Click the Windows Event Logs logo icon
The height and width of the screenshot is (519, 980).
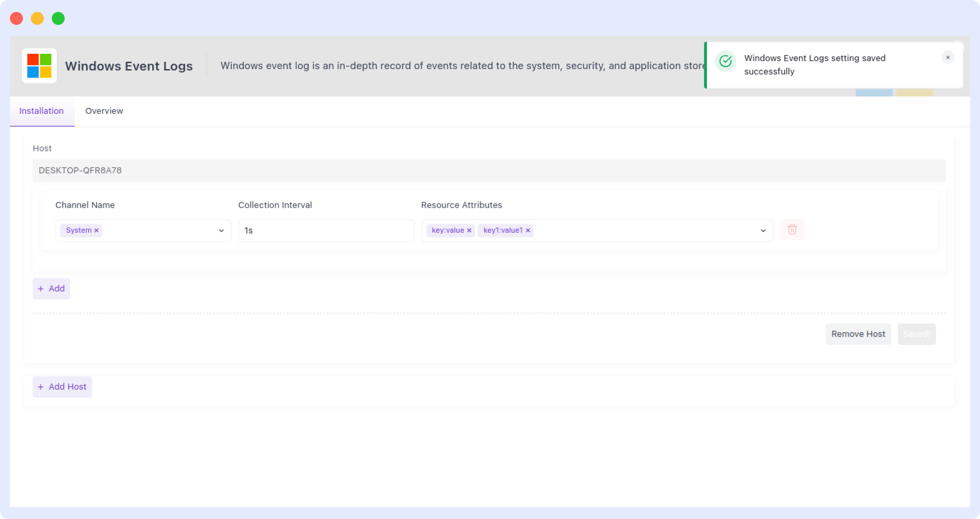(39, 65)
